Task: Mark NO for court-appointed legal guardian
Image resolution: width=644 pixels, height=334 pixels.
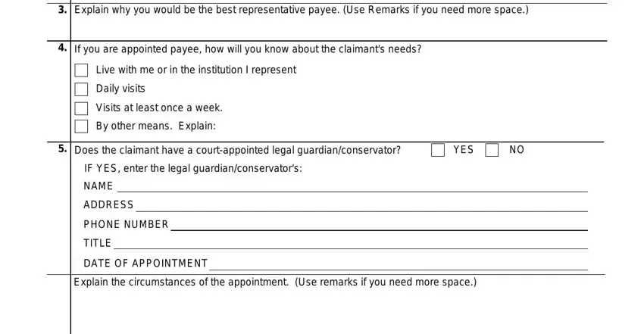Action: pyautogui.click(x=492, y=150)
